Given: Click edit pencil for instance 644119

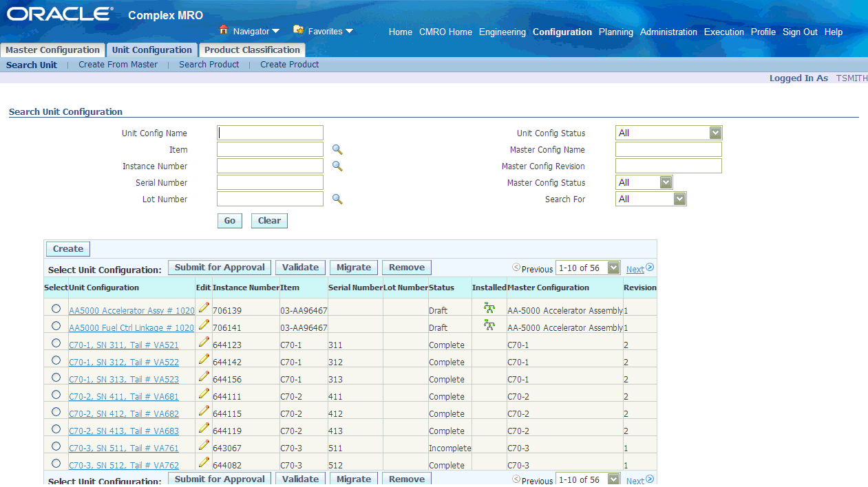Looking at the screenshot, I should tap(204, 428).
